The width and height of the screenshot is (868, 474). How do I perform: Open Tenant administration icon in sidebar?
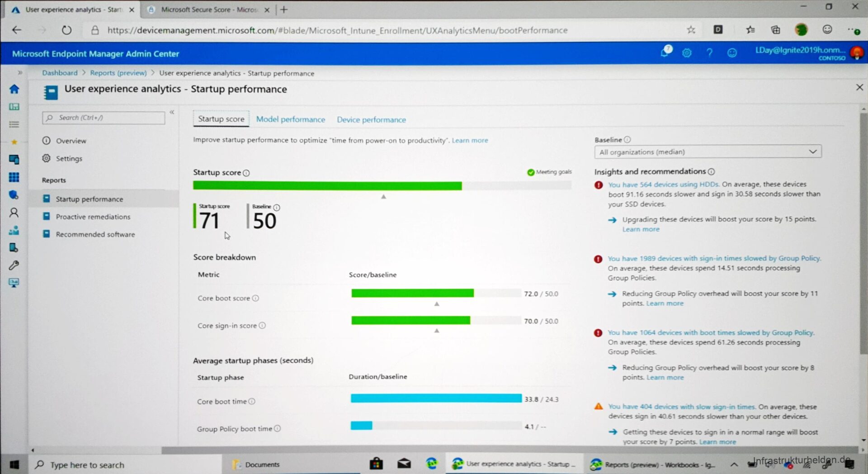[14, 248]
